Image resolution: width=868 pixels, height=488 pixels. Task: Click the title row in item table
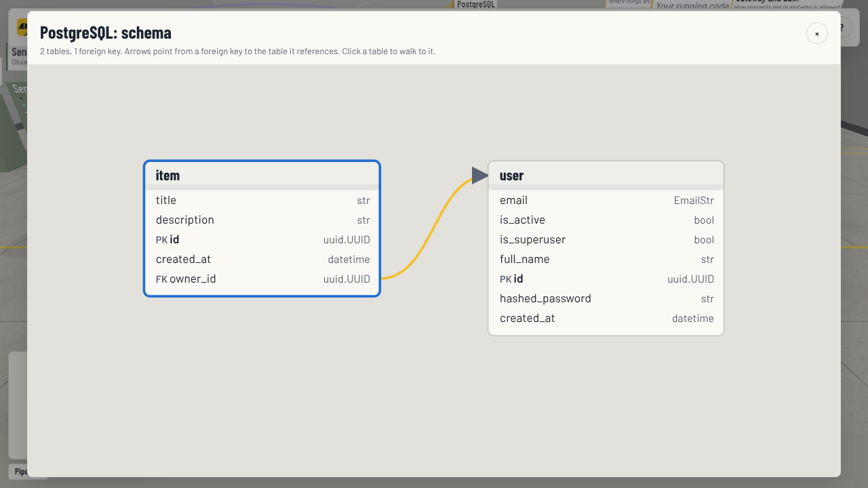[x=262, y=200]
